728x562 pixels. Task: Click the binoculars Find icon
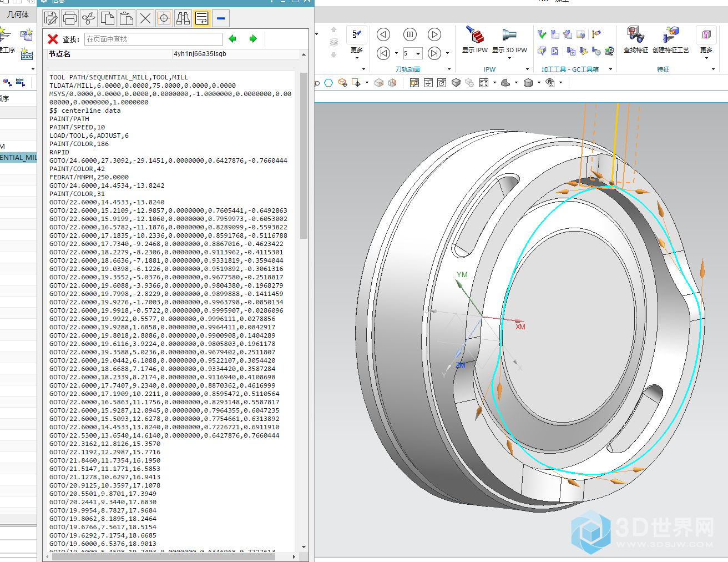(x=183, y=18)
